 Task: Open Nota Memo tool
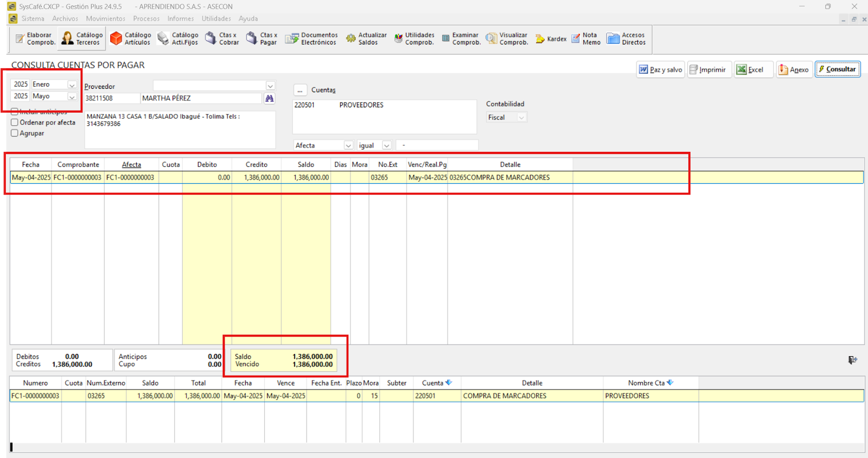tap(586, 38)
